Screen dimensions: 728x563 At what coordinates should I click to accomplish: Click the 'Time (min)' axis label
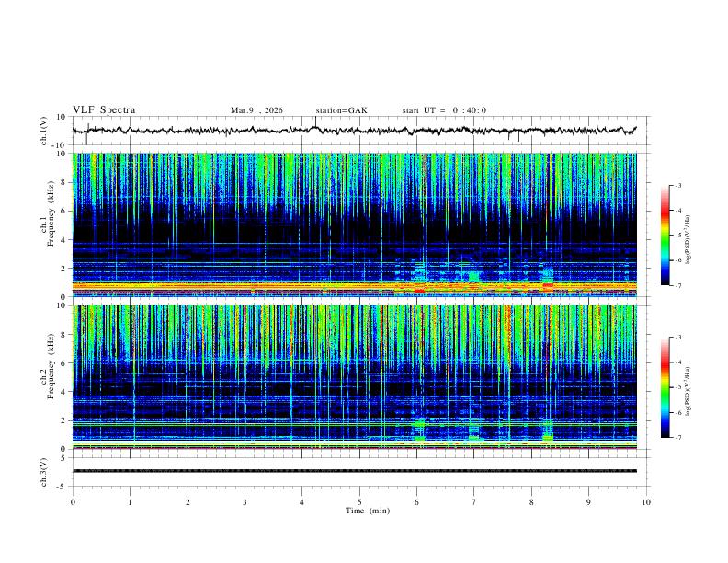(x=368, y=511)
